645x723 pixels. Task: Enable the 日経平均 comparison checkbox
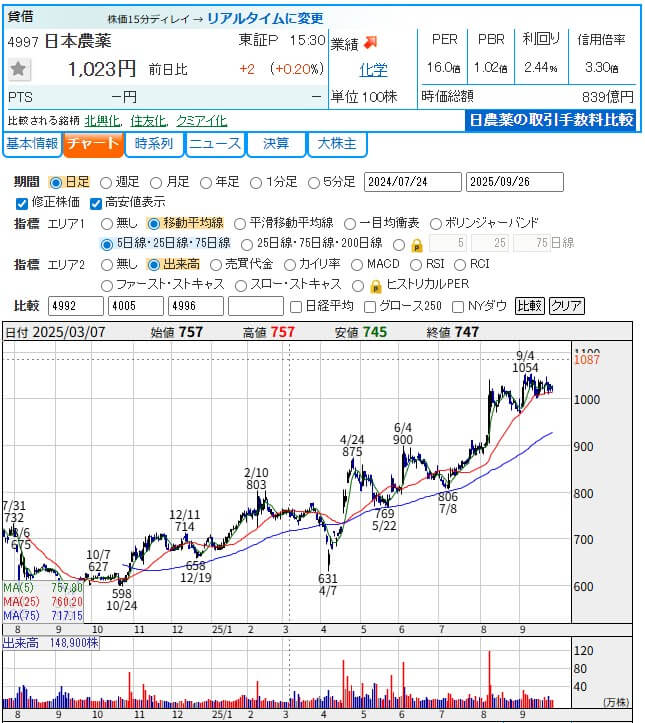click(x=296, y=306)
